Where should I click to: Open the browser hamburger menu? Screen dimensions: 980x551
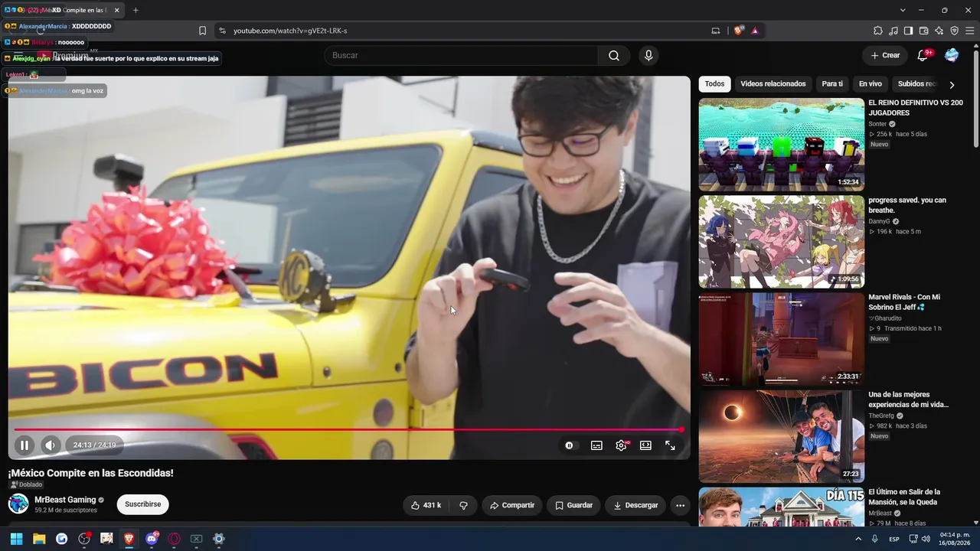pos(970,31)
